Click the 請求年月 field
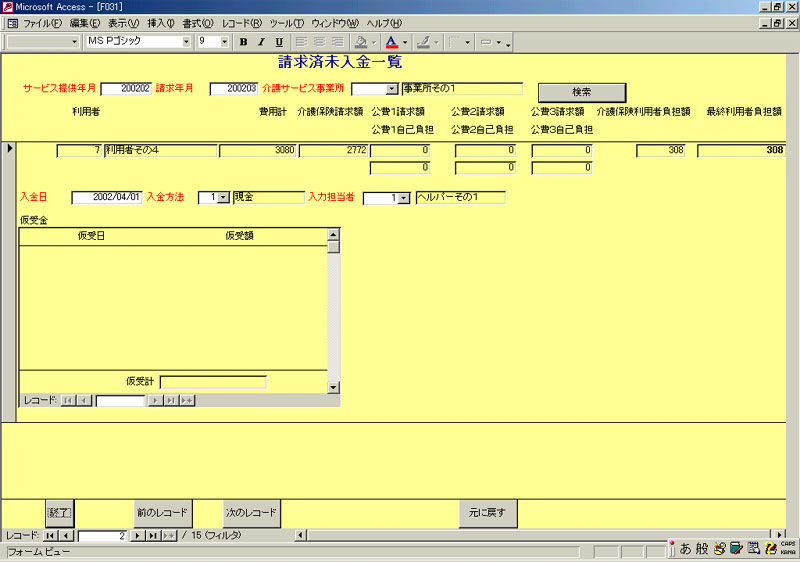Viewport: 800px width, 562px height. point(234,89)
